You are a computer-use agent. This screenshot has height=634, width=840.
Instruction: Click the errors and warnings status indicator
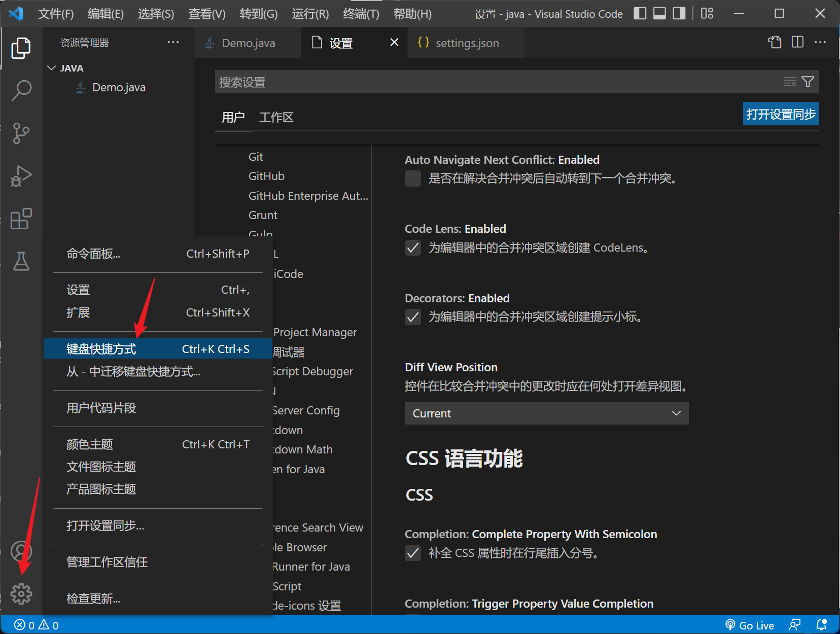point(36,625)
